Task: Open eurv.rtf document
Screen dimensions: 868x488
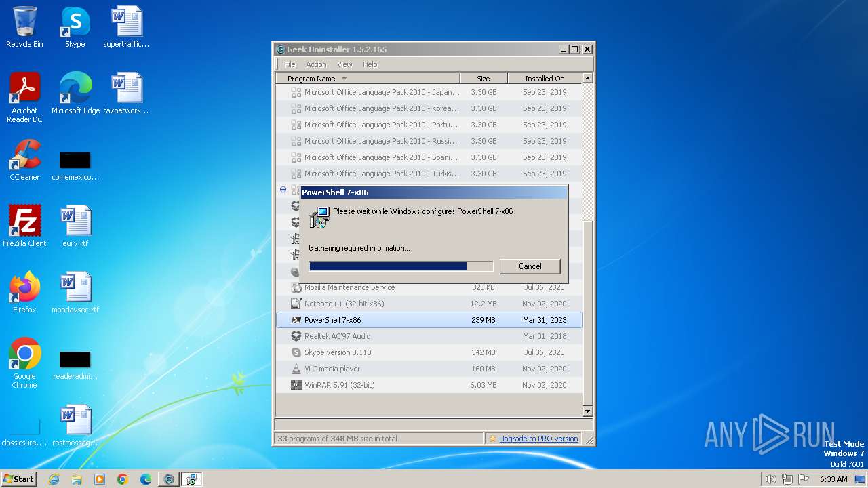Action: (75, 227)
